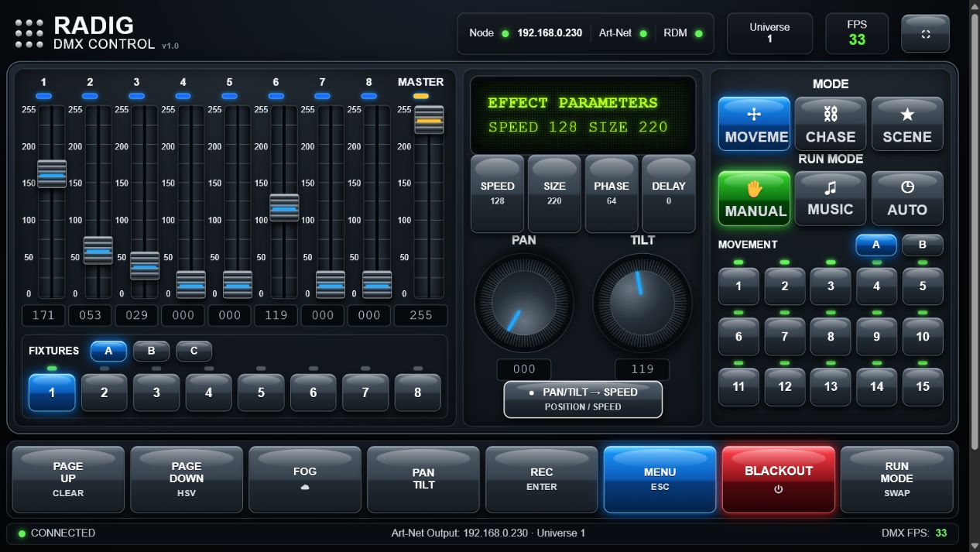Viewport: 980px width, 552px height.
Task: Select the Chase mode icon button
Action: (830, 124)
